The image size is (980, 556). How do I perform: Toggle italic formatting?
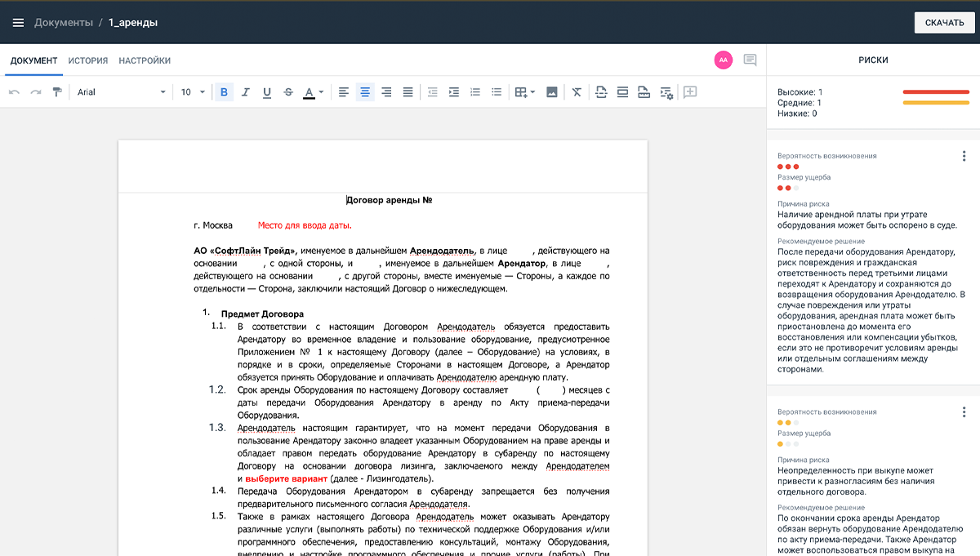pos(245,92)
